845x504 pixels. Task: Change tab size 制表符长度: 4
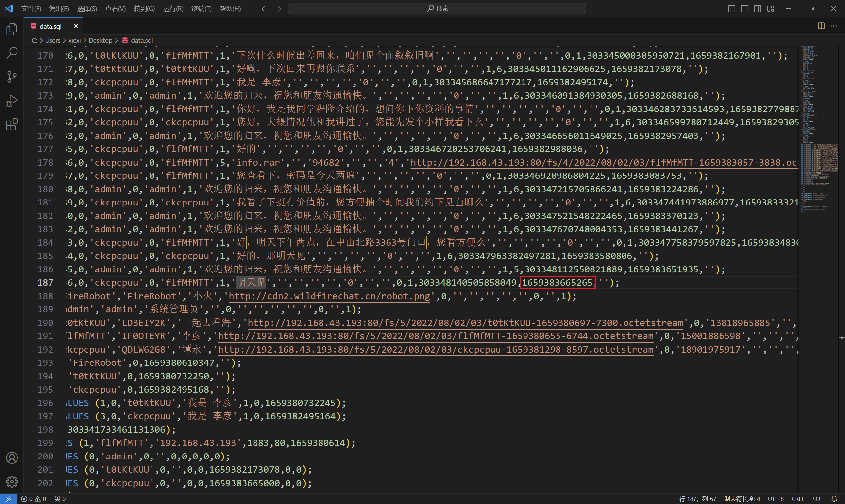[x=742, y=499]
